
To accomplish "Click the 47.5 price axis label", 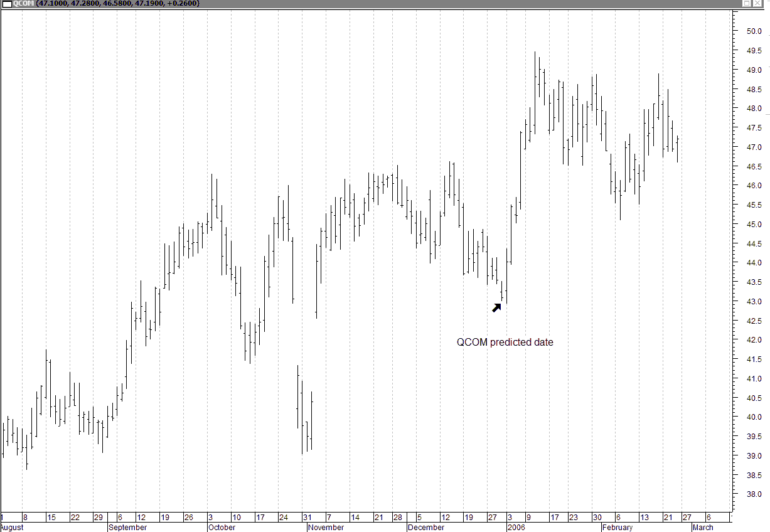I will tap(754, 128).
